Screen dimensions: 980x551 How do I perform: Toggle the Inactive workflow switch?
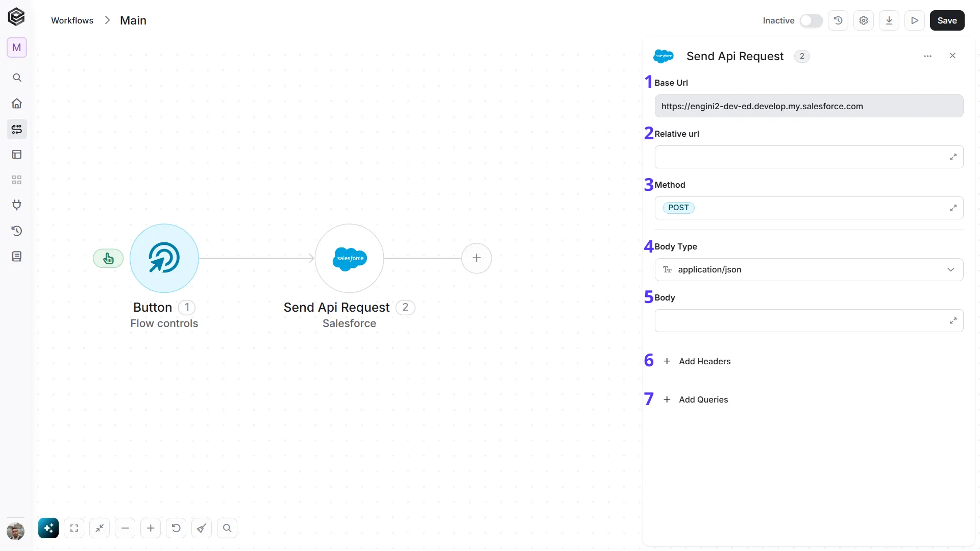pos(811,20)
